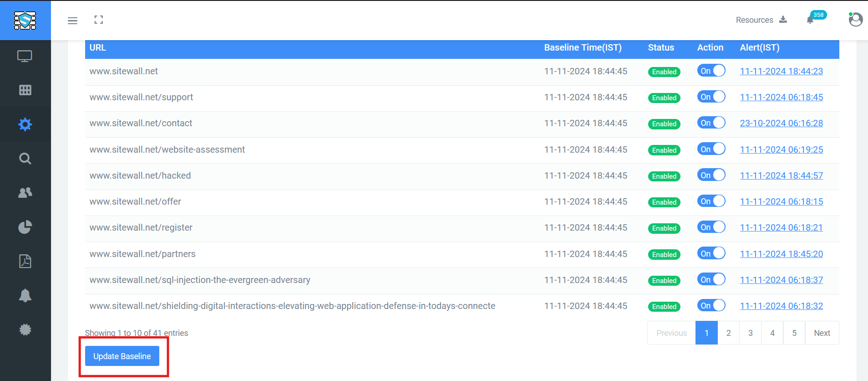Click the Next pagination button
Viewport: 868px width, 381px height.
[x=822, y=333]
